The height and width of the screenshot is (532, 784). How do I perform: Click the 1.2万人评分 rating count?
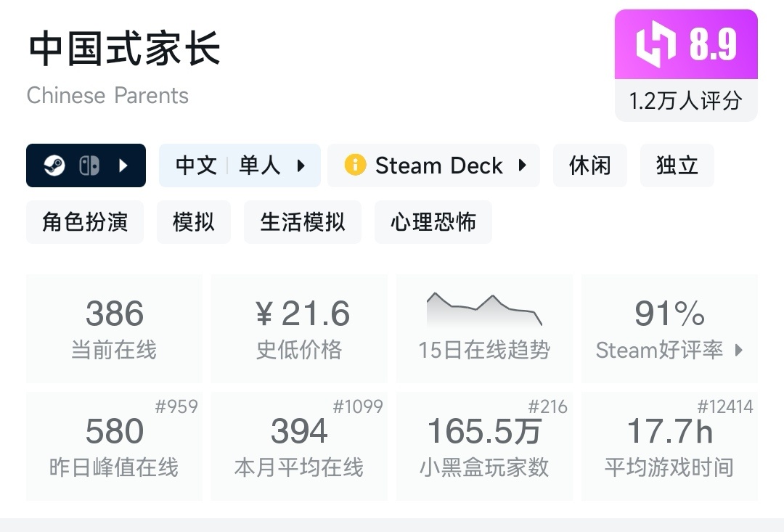coord(685,101)
